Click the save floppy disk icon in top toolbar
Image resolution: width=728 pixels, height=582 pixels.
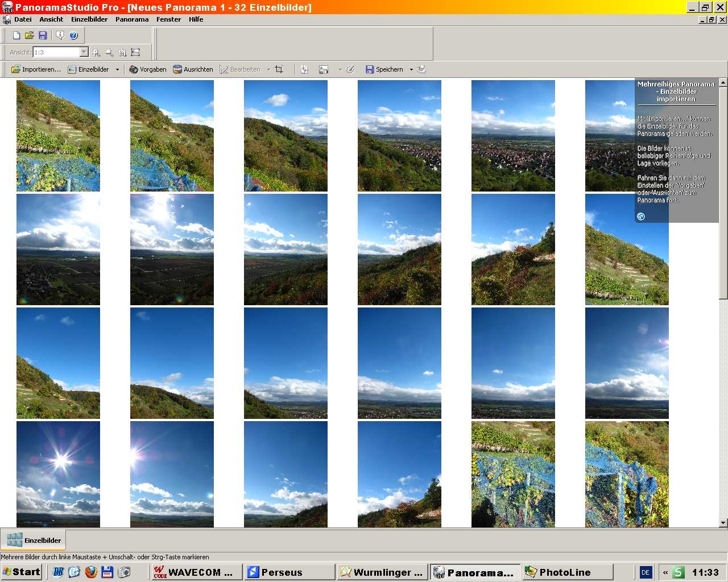click(43, 35)
